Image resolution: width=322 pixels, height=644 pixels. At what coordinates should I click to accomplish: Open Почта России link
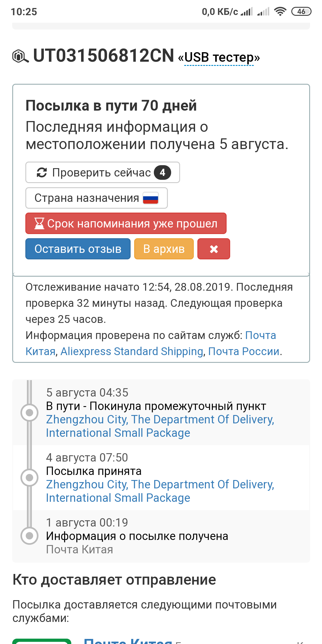[x=244, y=352]
